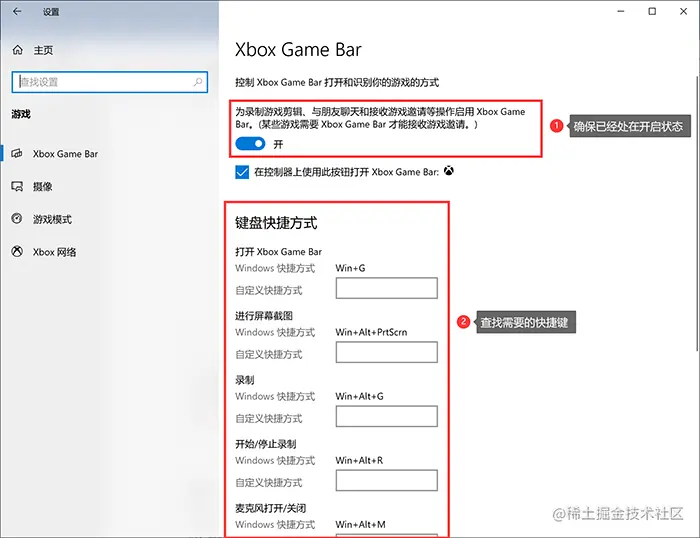This screenshot has height=538, width=700.
Task: Click the Win+Alt+G shortcut text
Action: click(359, 396)
